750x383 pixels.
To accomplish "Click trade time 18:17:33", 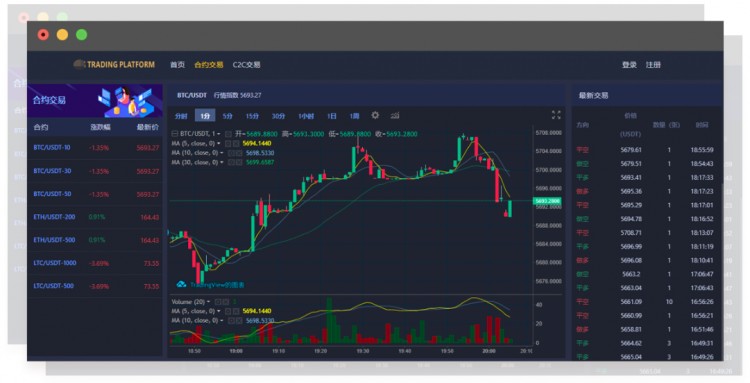I will (702, 177).
